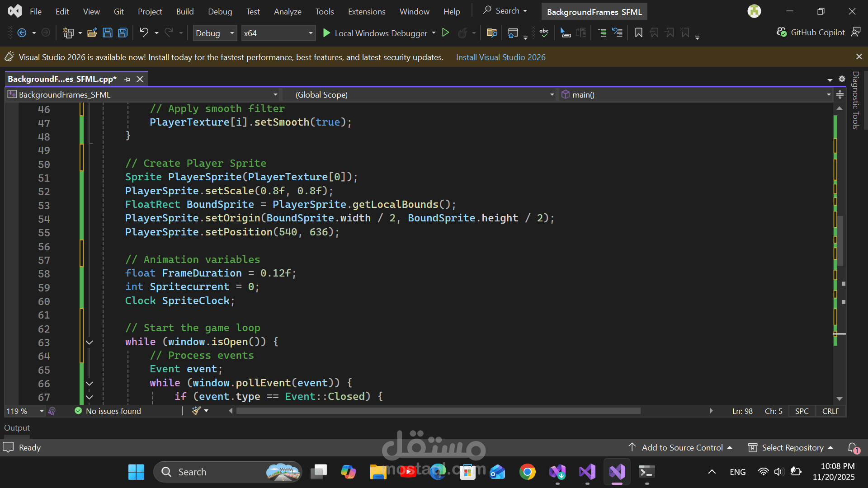Screen dimensions: 868x488
Task: Click the Save All toolbar icon
Action: (123, 33)
